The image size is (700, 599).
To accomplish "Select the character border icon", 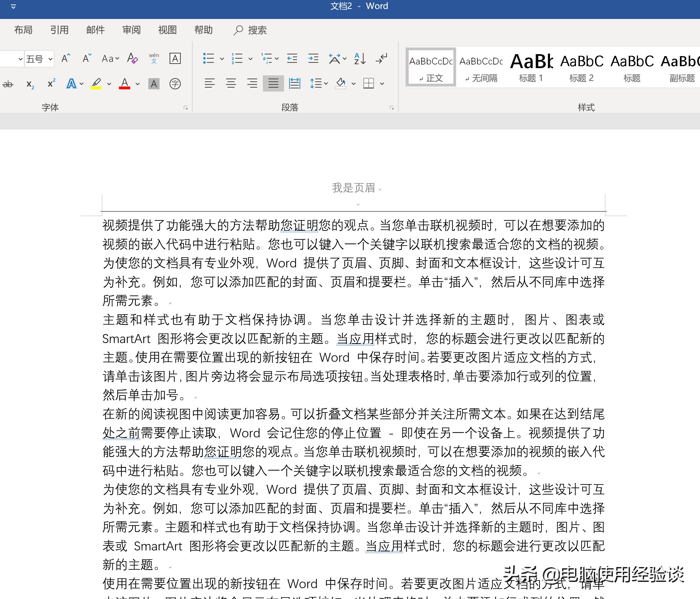I will pyautogui.click(x=175, y=58).
